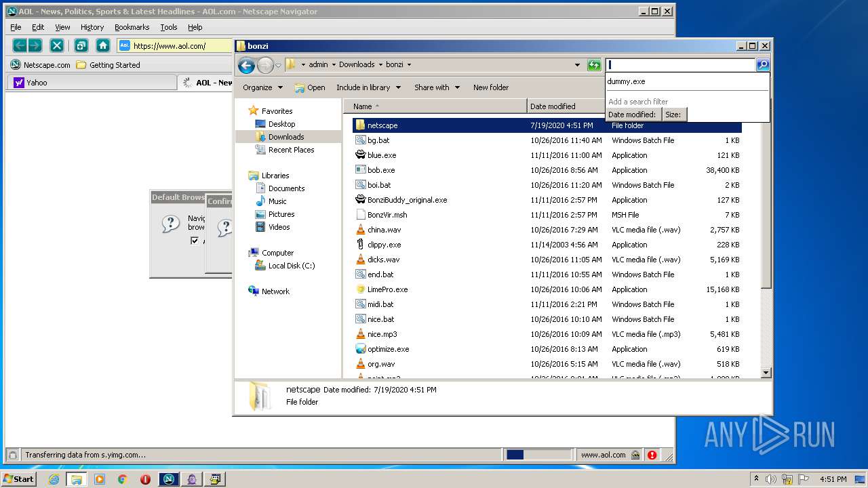This screenshot has width=868, height=488.
Task: Select china.wav VLC cone icon
Action: click(361, 230)
